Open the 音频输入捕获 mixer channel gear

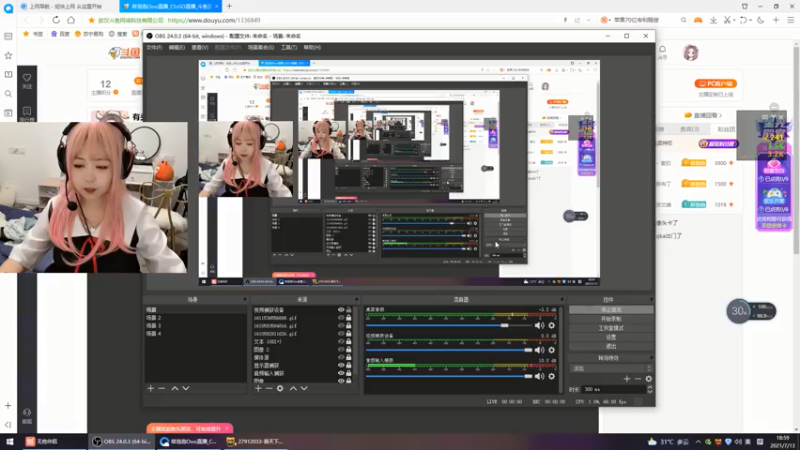[x=552, y=376]
